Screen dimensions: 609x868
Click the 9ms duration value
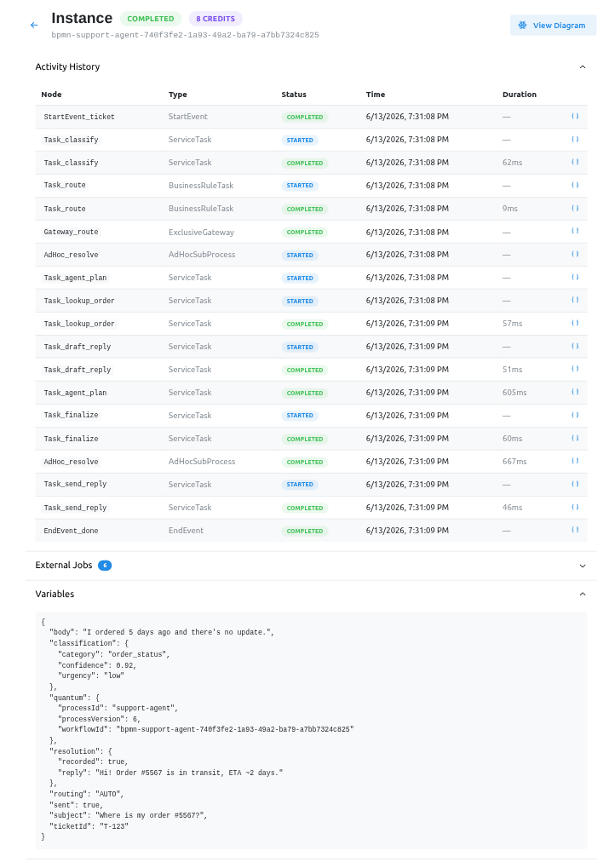tap(510, 209)
